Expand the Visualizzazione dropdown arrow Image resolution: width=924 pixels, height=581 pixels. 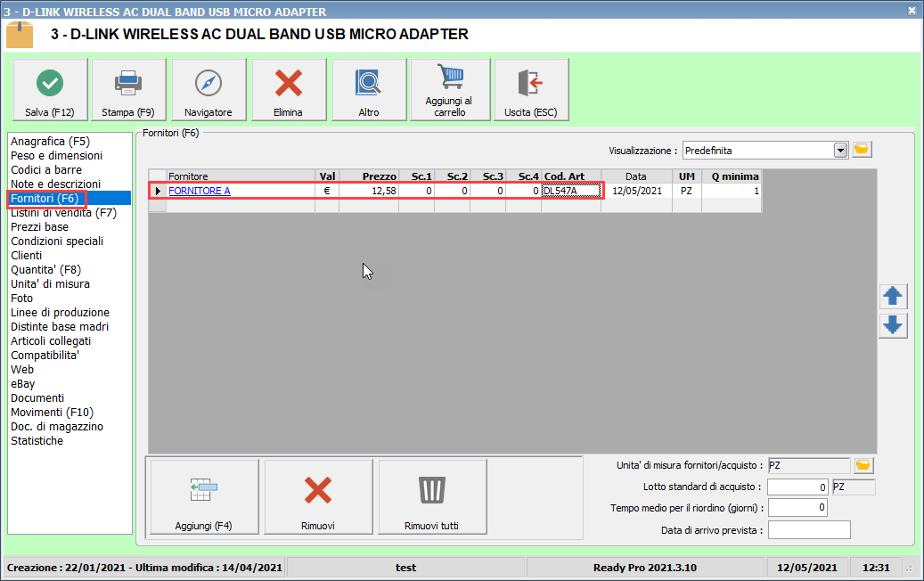point(841,151)
